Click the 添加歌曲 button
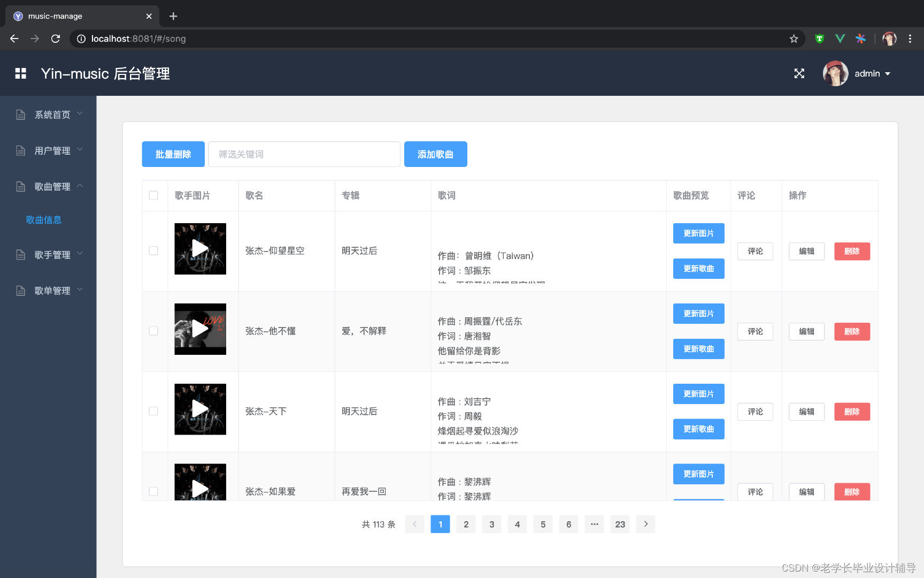924x578 pixels. (435, 154)
